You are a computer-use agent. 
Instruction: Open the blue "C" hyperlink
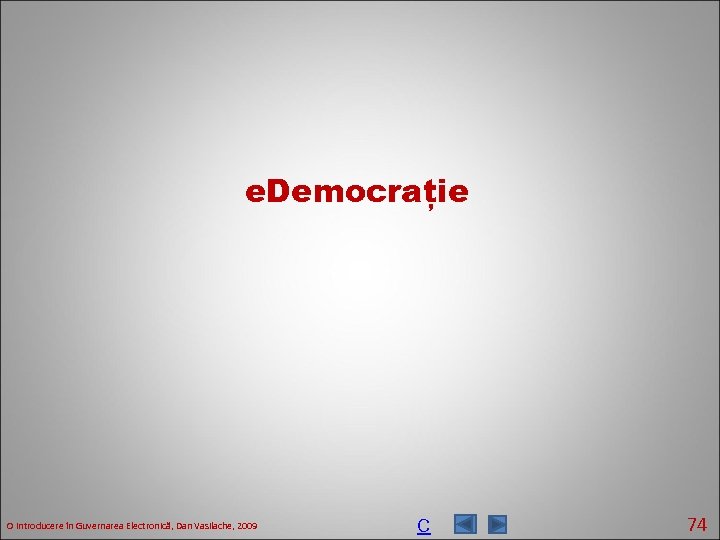[x=423, y=525]
